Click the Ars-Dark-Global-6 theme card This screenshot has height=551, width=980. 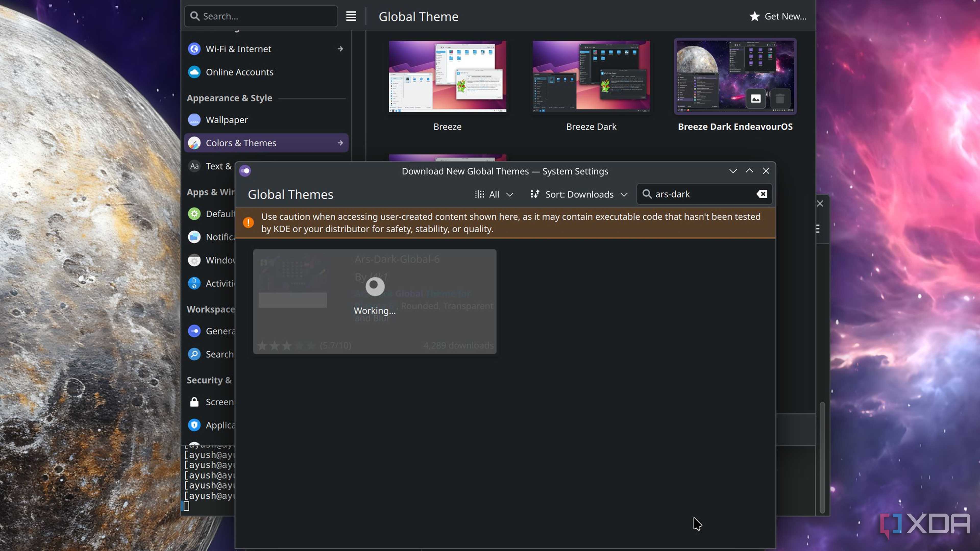click(x=375, y=302)
